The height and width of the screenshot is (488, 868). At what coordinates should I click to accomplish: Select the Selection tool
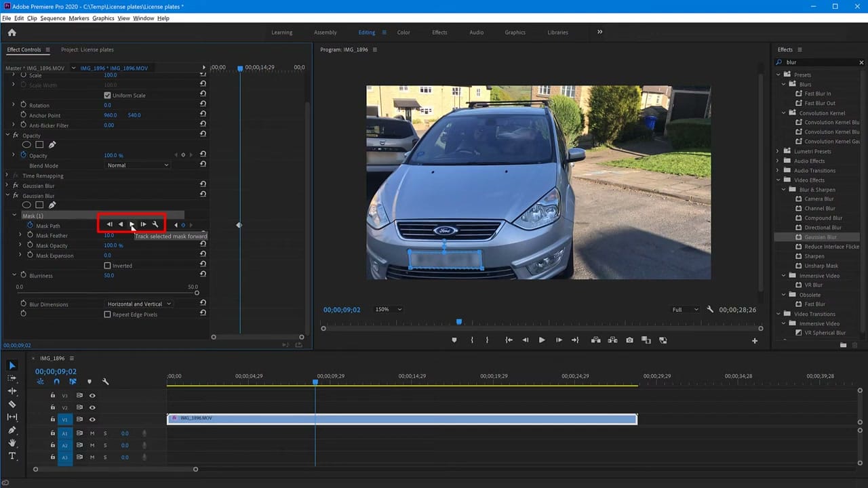pos(11,365)
